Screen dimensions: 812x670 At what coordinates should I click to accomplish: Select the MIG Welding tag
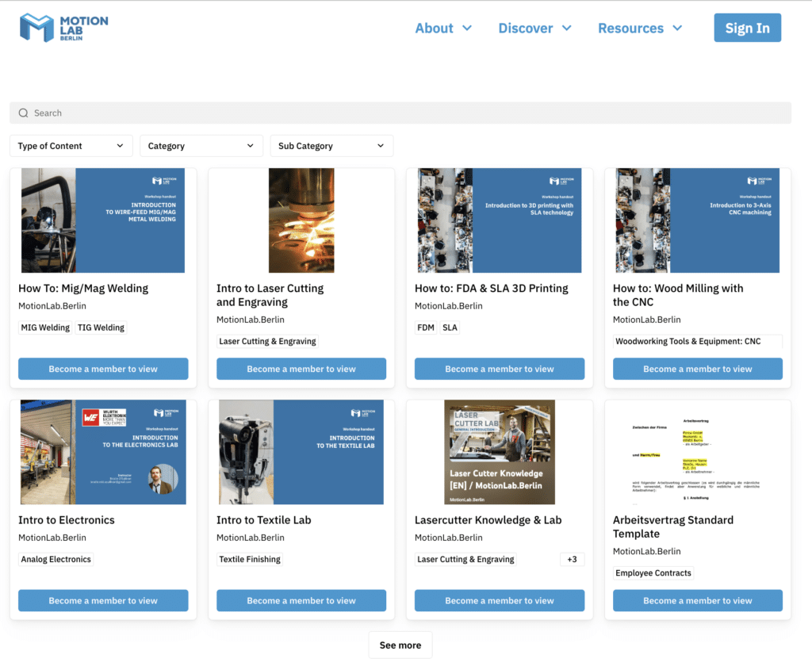(45, 327)
